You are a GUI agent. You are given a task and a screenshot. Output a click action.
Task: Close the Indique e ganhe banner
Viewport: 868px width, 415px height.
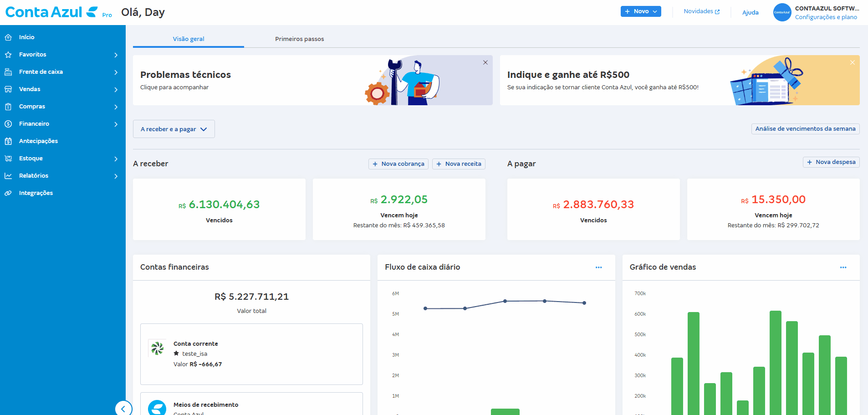853,62
